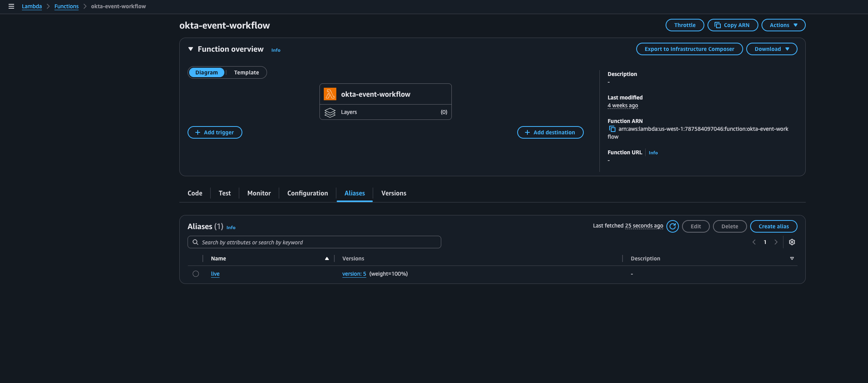
Task: Switch overview to Template view
Action: (246, 72)
